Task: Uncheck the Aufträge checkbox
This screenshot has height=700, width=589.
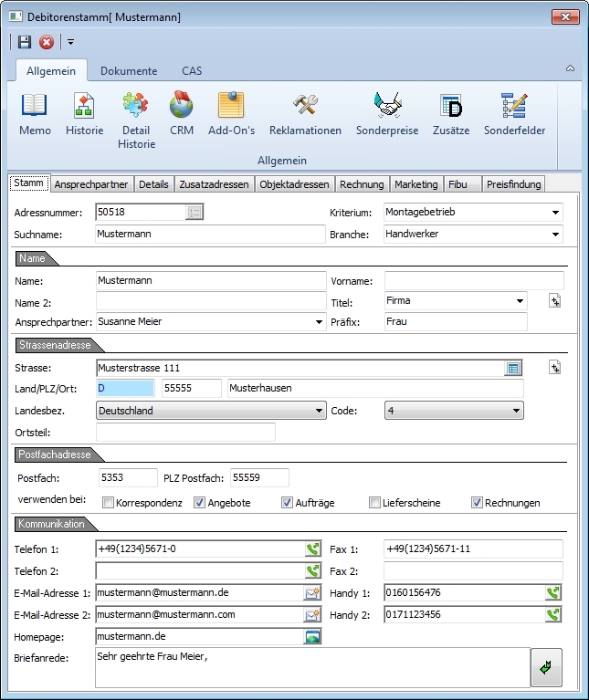Action: pyautogui.click(x=287, y=503)
